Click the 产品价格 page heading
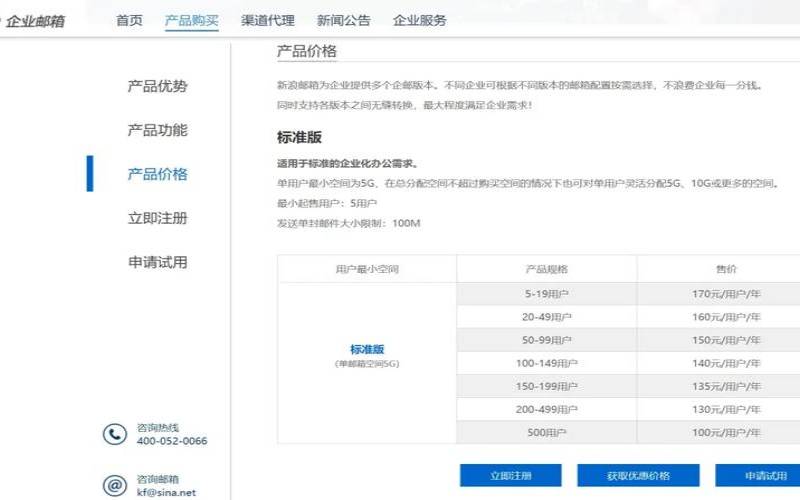Image resolution: width=800 pixels, height=500 pixels. click(307, 51)
